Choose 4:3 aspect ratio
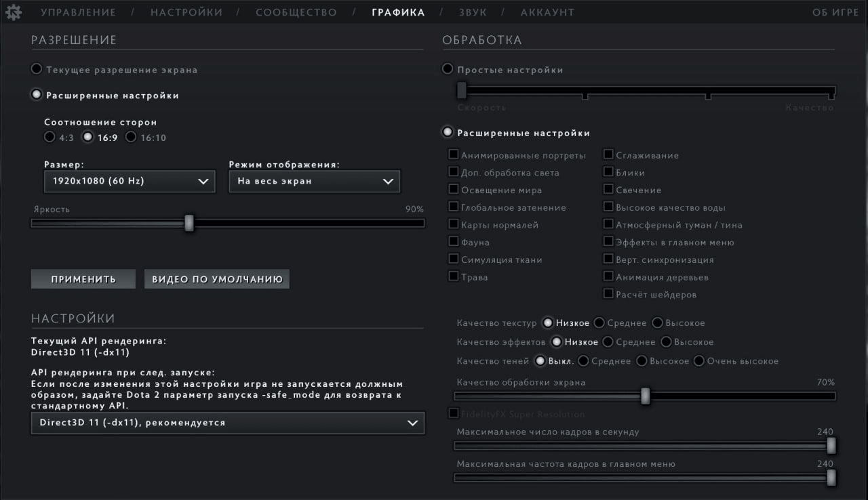 tap(50, 138)
